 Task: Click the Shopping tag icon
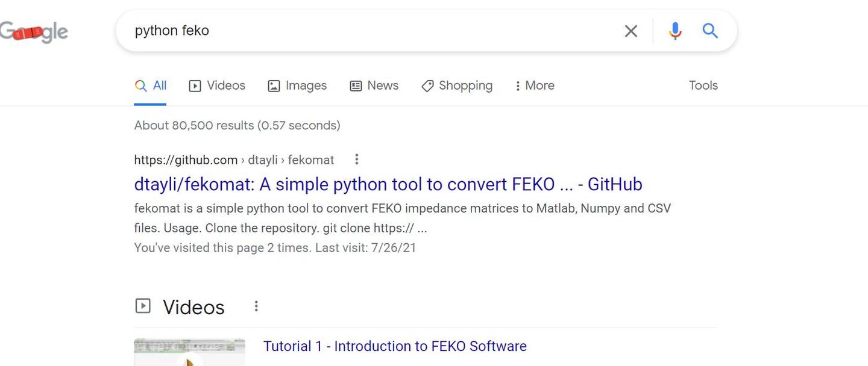tap(428, 85)
